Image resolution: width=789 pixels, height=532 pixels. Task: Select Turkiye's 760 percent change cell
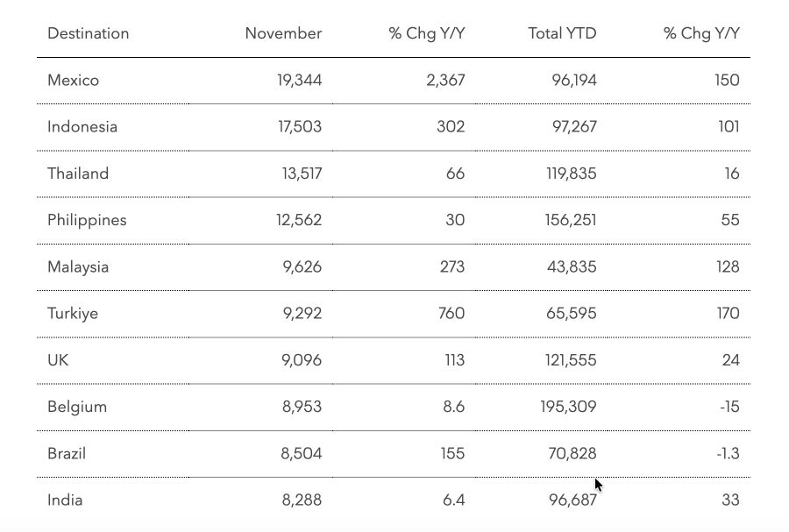pyautogui.click(x=451, y=314)
